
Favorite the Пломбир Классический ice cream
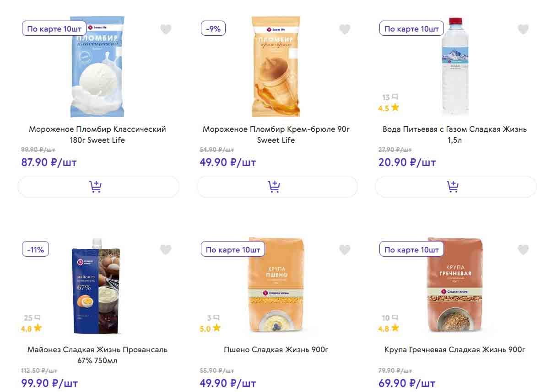[166, 29]
